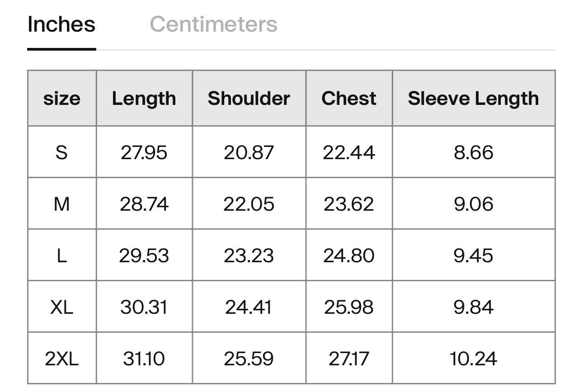Click the 22.05 shoulder cell
The image size is (583, 392).
coord(249,204)
